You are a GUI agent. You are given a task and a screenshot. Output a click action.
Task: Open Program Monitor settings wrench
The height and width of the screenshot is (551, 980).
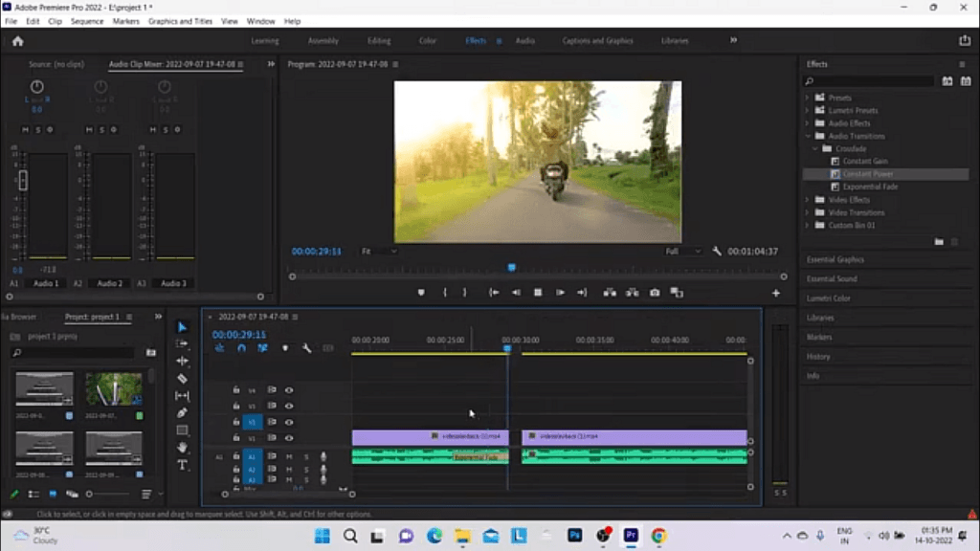click(x=716, y=252)
